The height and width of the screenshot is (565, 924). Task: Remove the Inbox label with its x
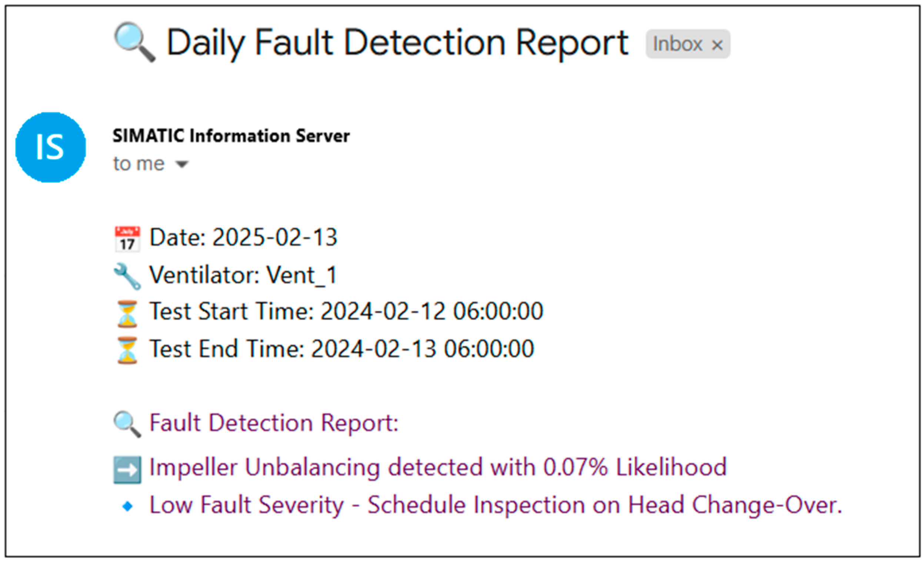click(x=717, y=46)
